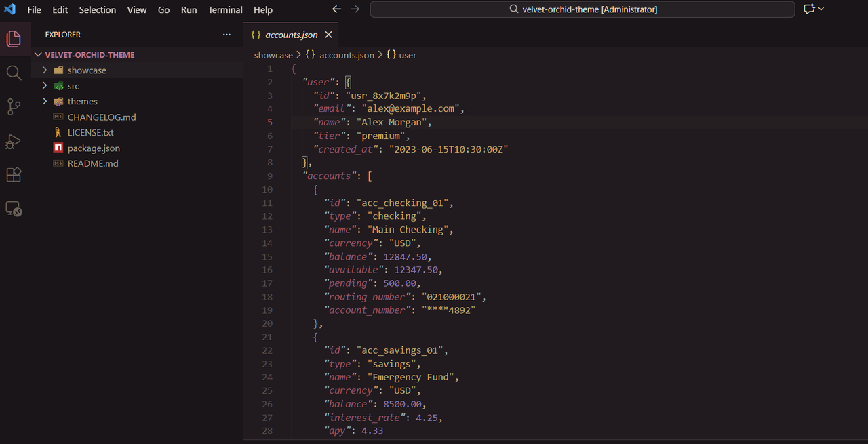This screenshot has width=868, height=444.
Task: Click the balance value 12847.50
Action: tap(405, 257)
